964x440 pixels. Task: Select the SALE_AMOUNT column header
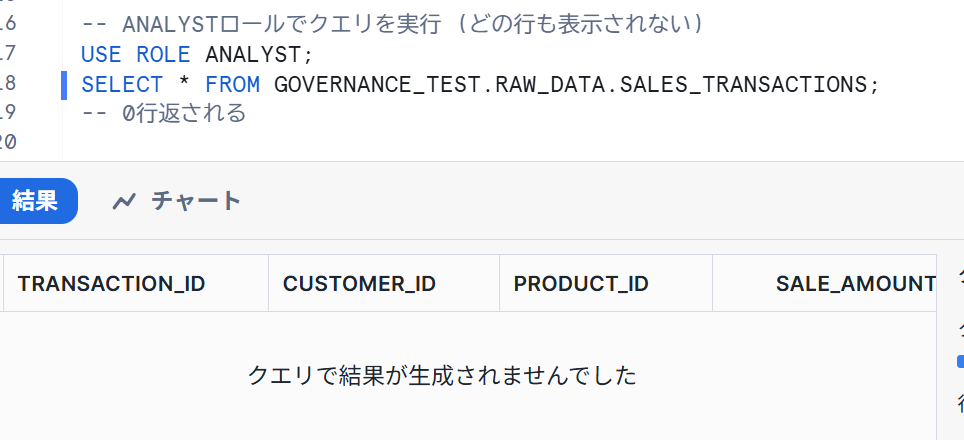tap(824, 283)
